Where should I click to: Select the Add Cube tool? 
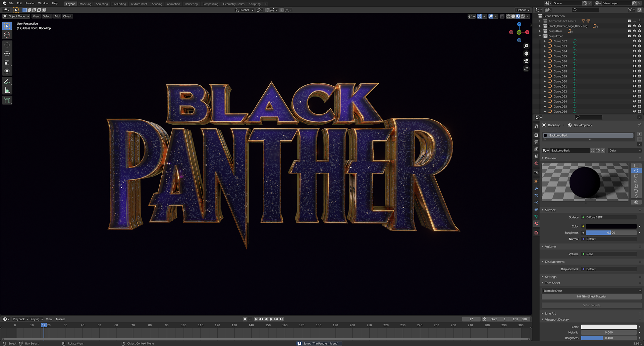coord(7,100)
